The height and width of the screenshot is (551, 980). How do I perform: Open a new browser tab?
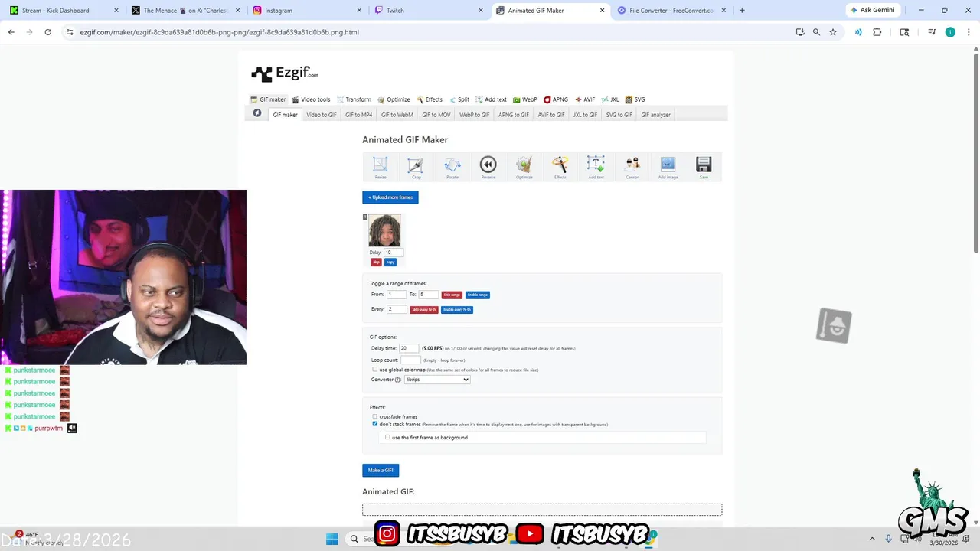pos(742,11)
